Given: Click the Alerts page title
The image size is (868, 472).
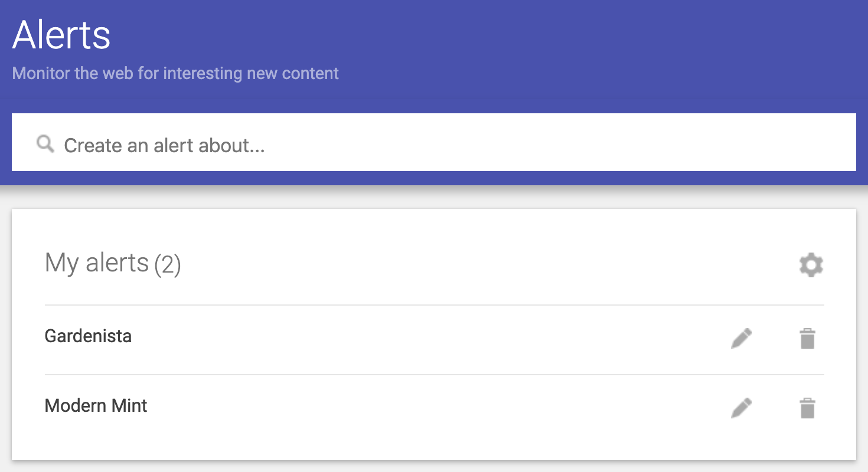Looking at the screenshot, I should 61,35.
